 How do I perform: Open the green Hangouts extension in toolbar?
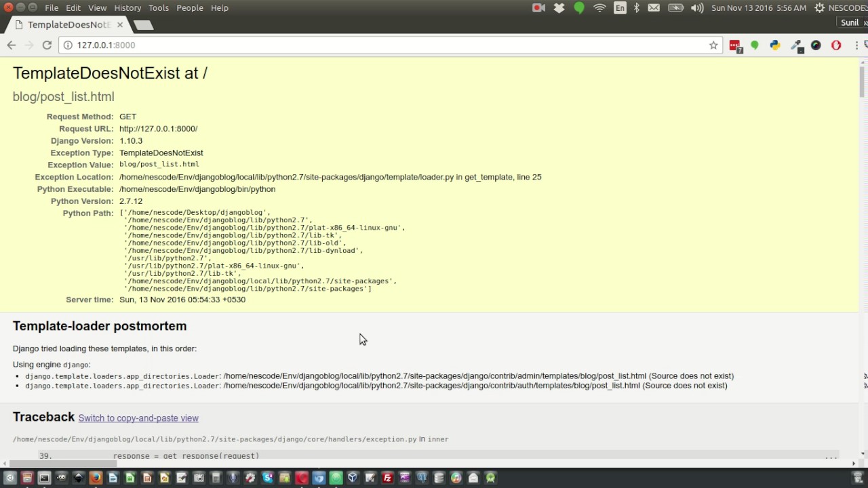(x=754, y=45)
